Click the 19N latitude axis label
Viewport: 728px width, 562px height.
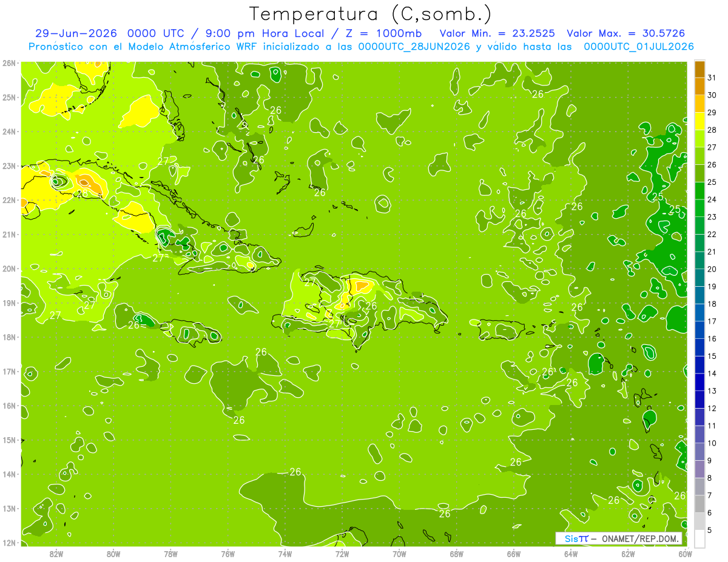(9, 303)
